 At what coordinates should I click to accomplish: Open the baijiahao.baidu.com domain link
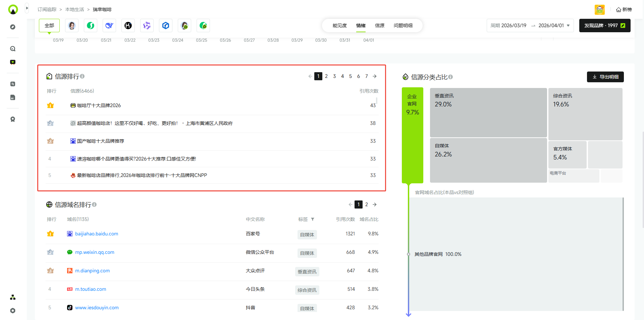click(97, 234)
